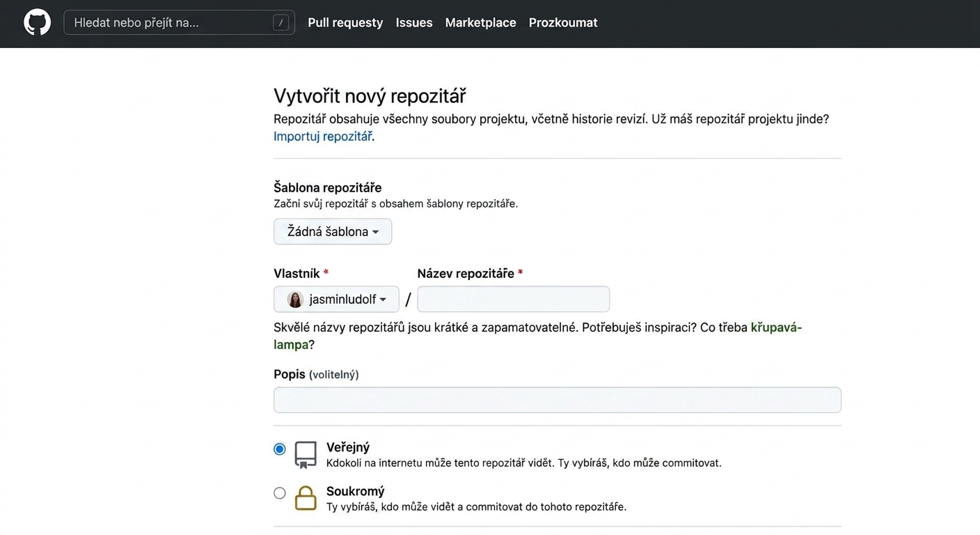Image resolution: width=980 pixels, height=535 pixels.
Task: Select the Soukromý radio button
Action: click(x=280, y=493)
